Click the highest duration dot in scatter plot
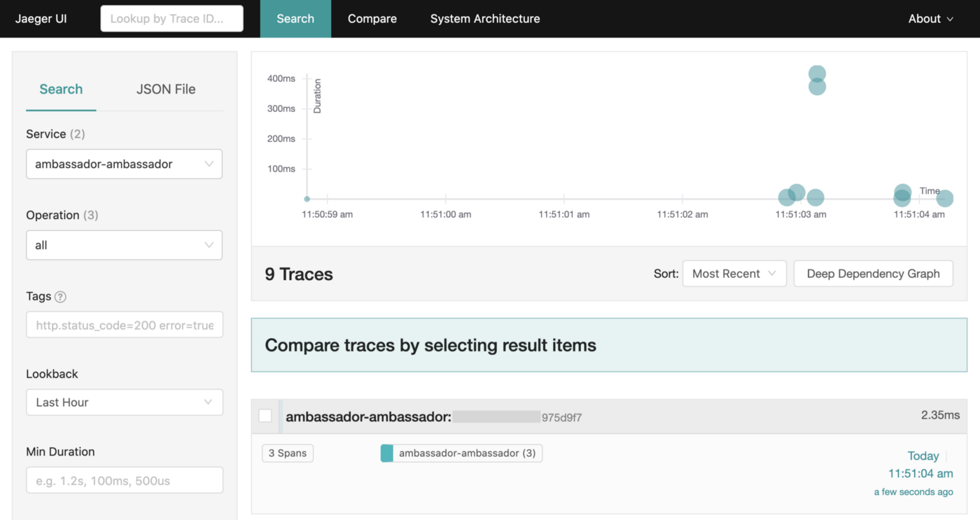This screenshot has height=520, width=980. point(817,73)
